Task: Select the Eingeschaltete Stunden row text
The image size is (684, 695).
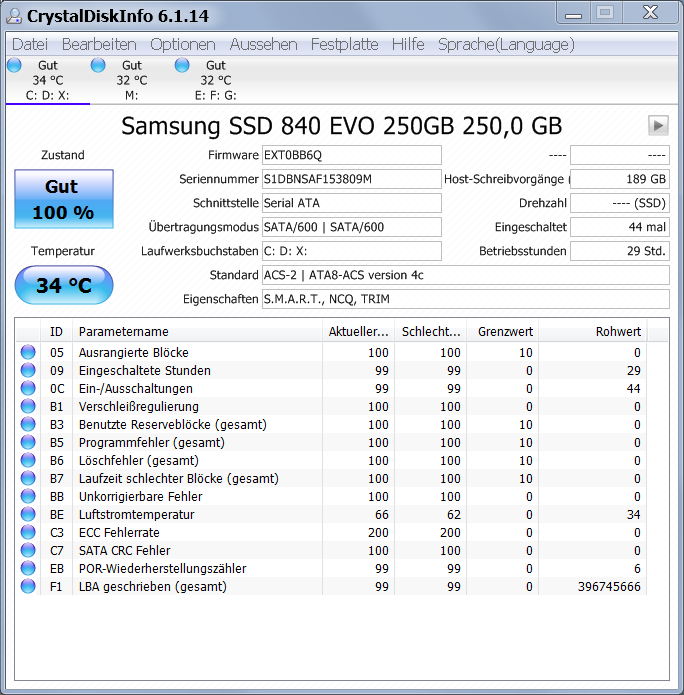Action: [x=145, y=370]
